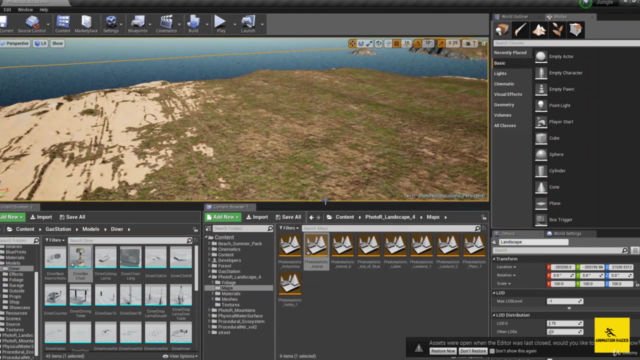Open the Window menu
The width and height of the screenshot is (640, 360).
25,9
